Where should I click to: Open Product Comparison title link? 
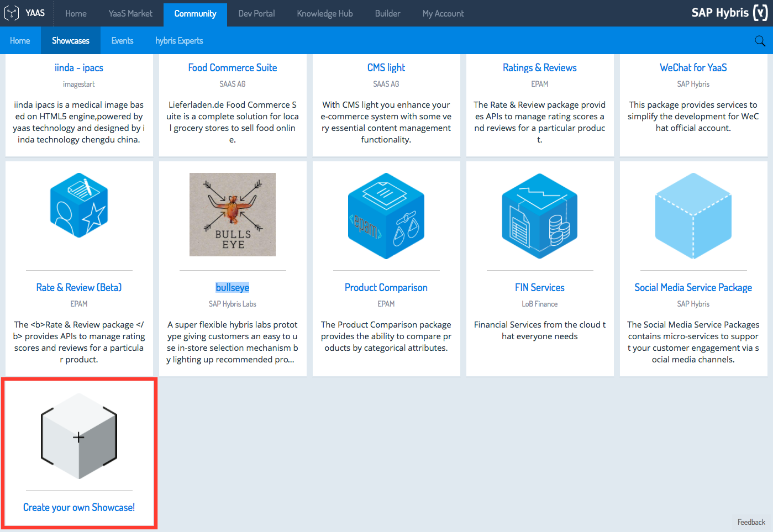tap(386, 288)
